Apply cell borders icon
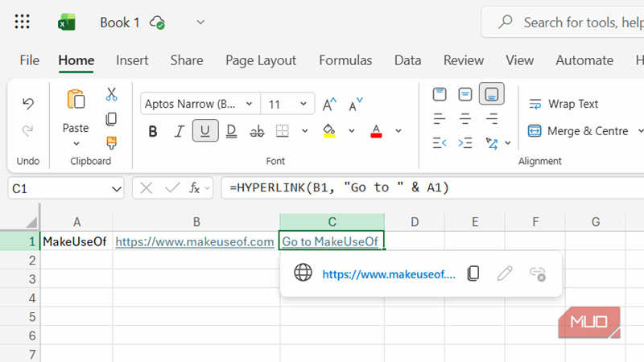The width and height of the screenshot is (644, 362). [x=283, y=131]
